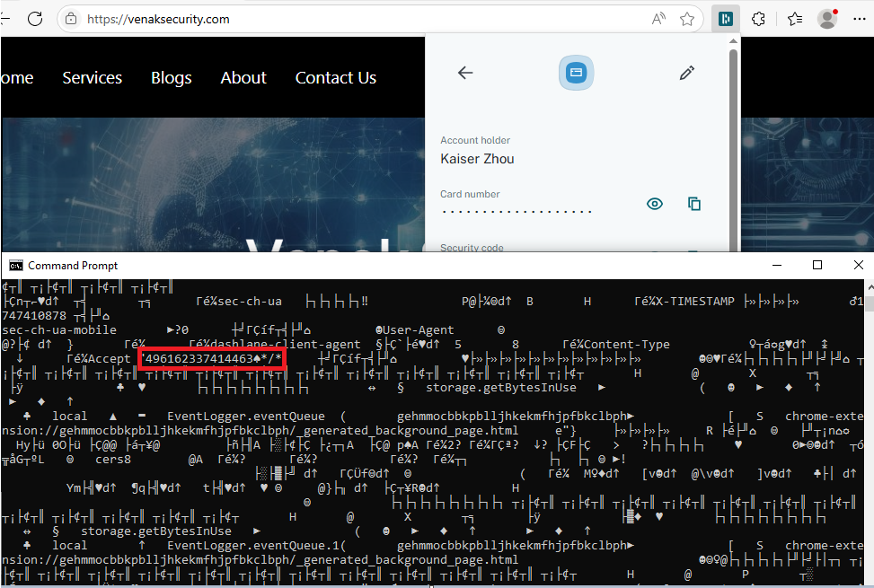Open the Dashlane extension icon in toolbar
Screen dimensions: 874x588
(x=725, y=19)
